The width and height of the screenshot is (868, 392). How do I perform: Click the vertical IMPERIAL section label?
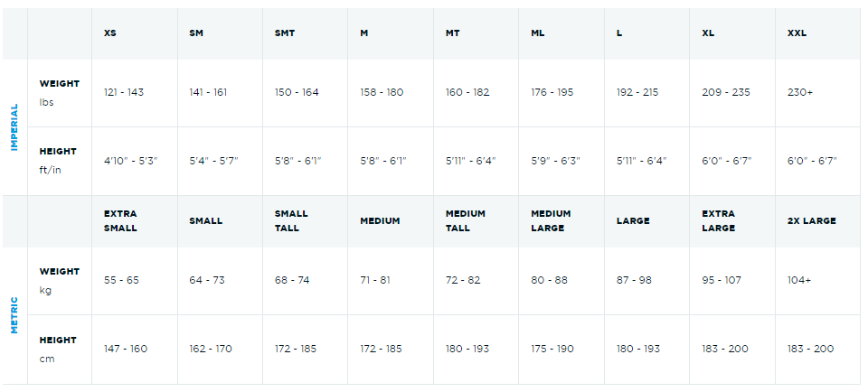tap(14, 126)
